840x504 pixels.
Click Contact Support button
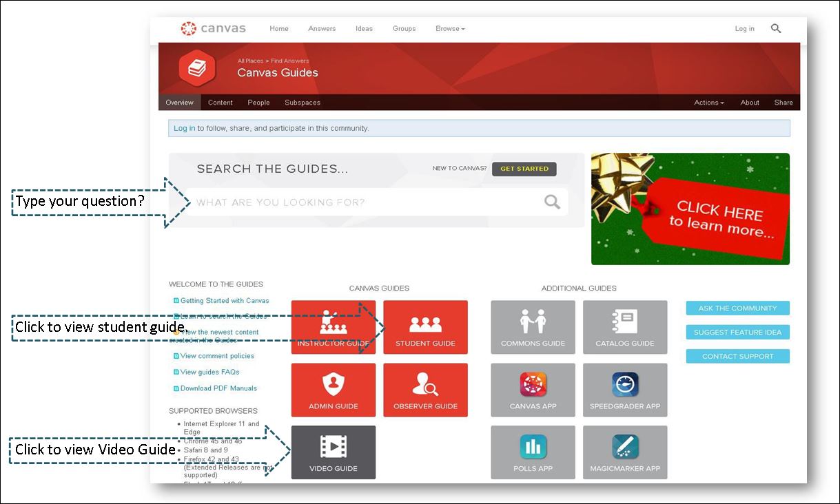(737, 357)
